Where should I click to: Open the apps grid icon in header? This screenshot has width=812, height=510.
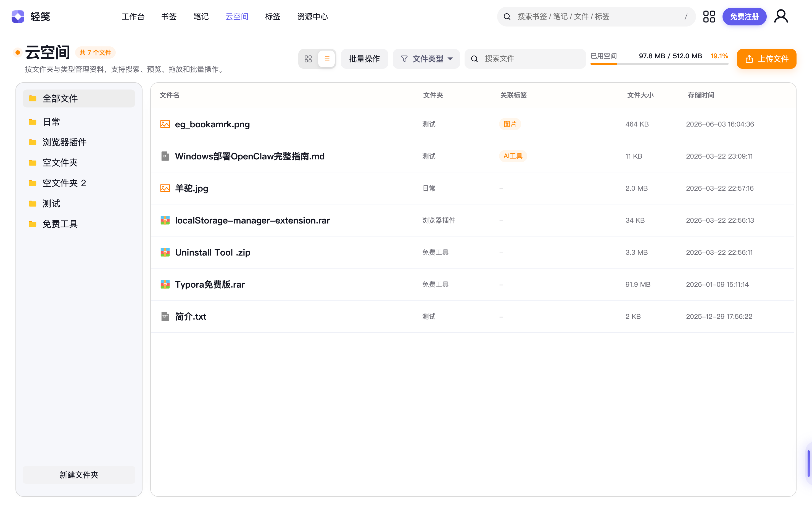(x=709, y=17)
